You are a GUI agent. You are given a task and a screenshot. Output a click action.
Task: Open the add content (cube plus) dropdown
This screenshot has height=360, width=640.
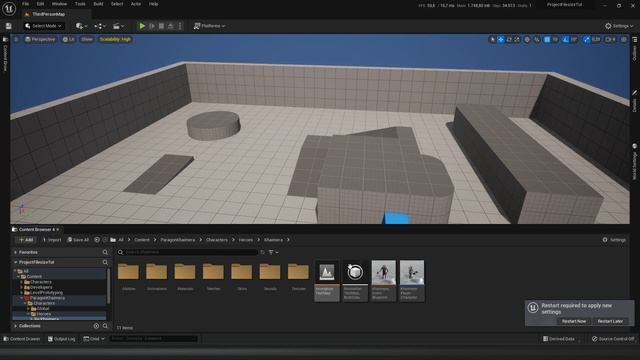coord(82,26)
